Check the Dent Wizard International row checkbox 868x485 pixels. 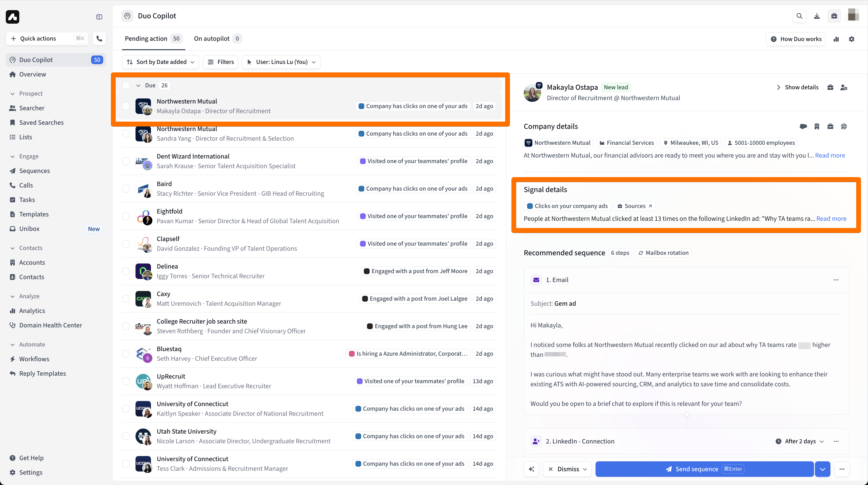tap(126, 161)
